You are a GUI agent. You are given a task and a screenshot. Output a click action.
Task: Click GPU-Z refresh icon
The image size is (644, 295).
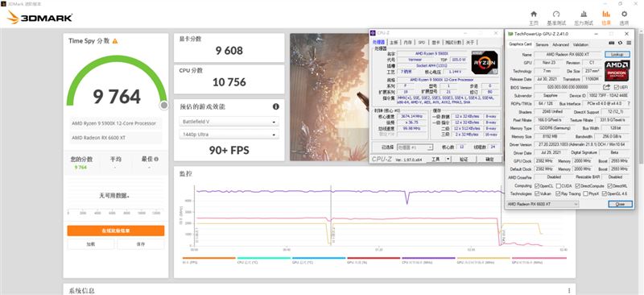coord(620,43)
